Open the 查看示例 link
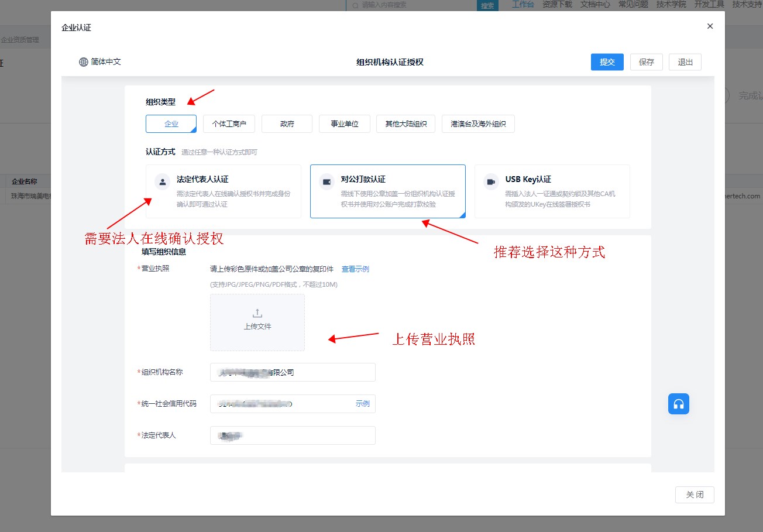The width and height of the screenshot is (763, 532). (x=355, y=269)
